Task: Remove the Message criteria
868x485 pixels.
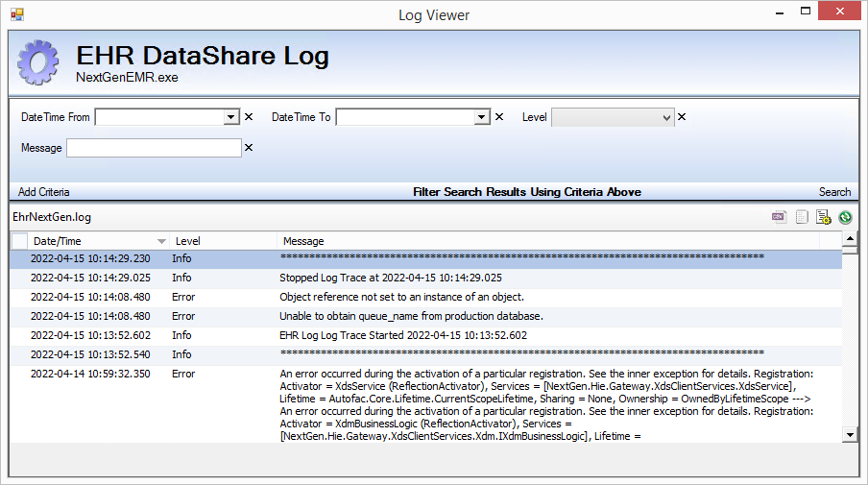Action: click(x=249, y=147)
